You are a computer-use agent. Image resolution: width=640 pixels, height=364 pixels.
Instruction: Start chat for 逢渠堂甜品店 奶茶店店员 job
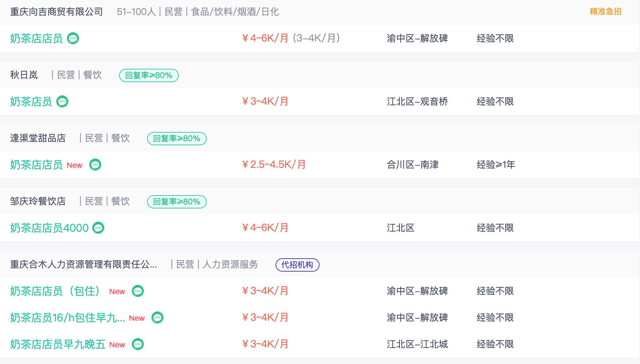[x=95, y=165]
